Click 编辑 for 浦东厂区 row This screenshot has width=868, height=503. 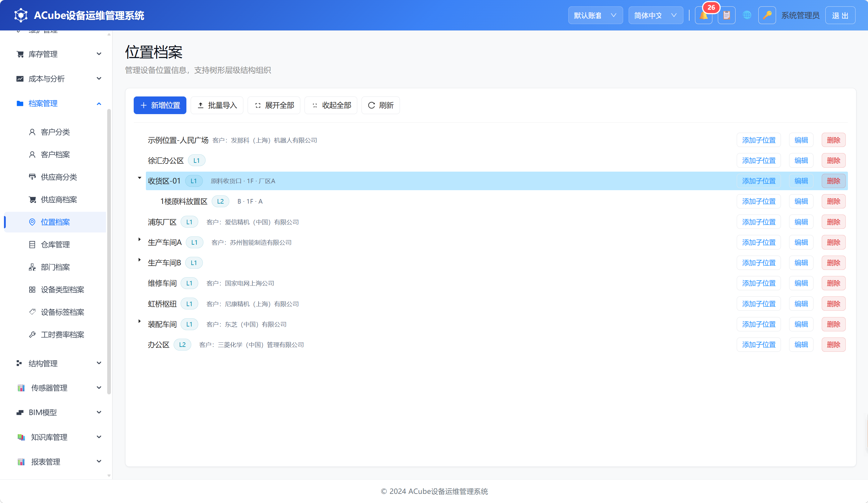click(801, 222)
